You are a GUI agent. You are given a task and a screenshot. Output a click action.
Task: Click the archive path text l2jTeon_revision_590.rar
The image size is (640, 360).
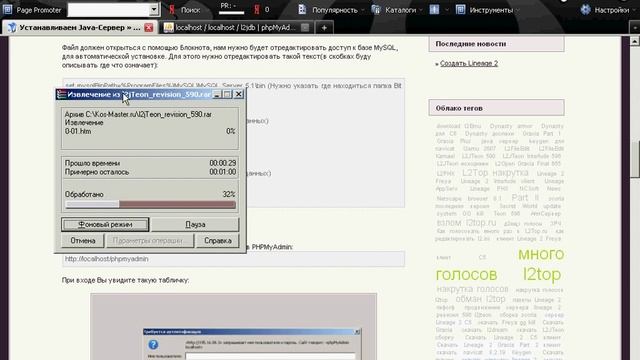coord(138,115)
